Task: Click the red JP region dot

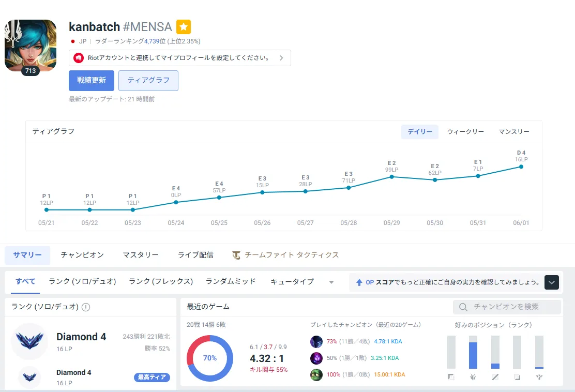Action: click(x=73, y=41)
